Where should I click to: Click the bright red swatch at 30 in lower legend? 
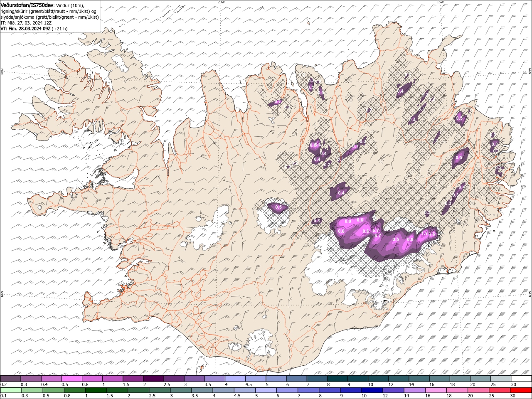[521, 390]
